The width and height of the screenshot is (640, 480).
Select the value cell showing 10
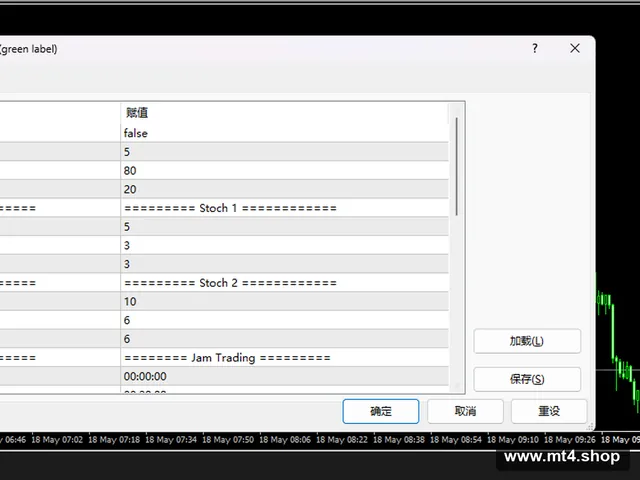coord(284,302)
